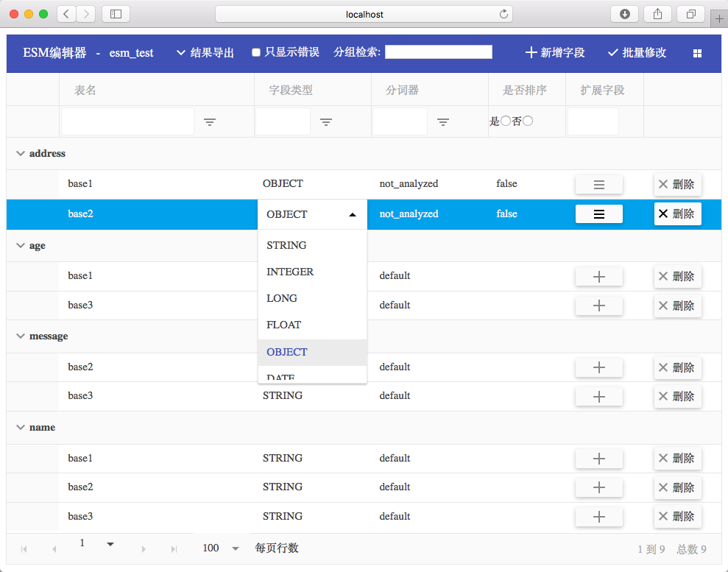Go to first page of results
Screen dimensions: 728x572
(24, 548)
